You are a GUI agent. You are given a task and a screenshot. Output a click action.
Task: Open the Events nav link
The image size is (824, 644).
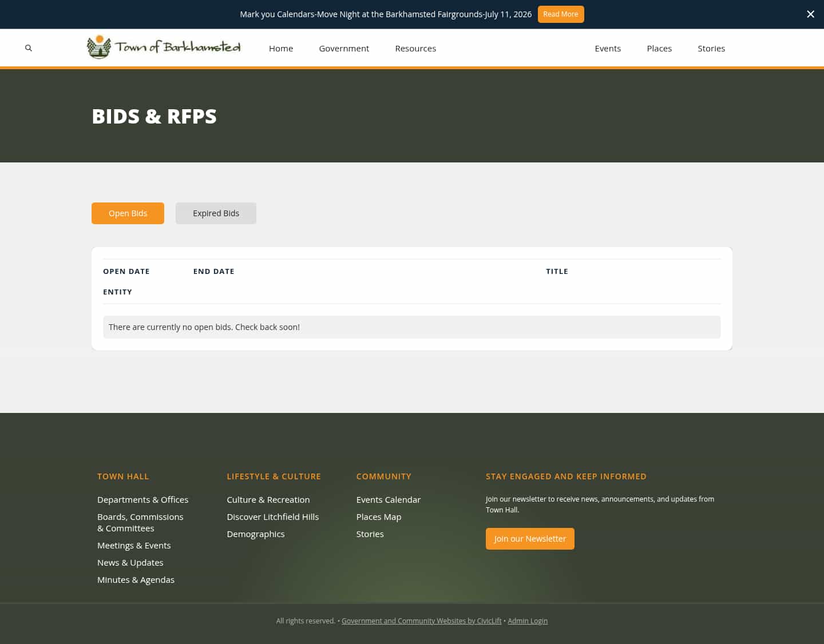tap(608, 49)
